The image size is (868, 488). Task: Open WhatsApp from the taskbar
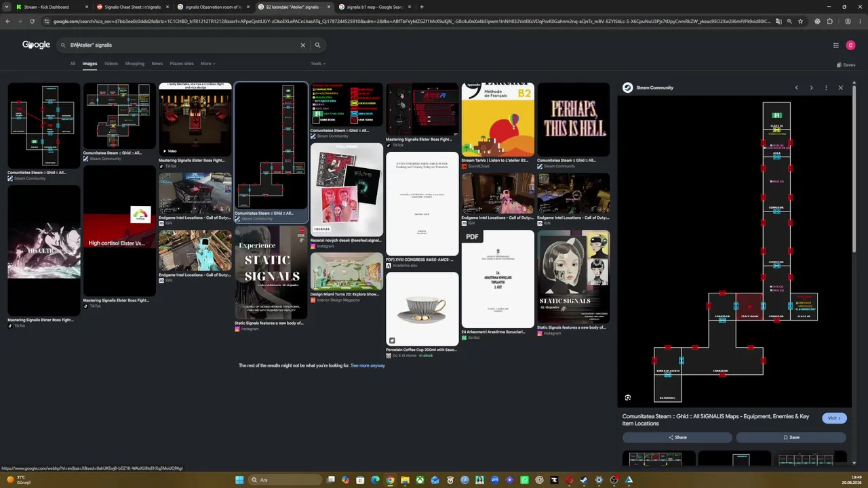(524, 480)
